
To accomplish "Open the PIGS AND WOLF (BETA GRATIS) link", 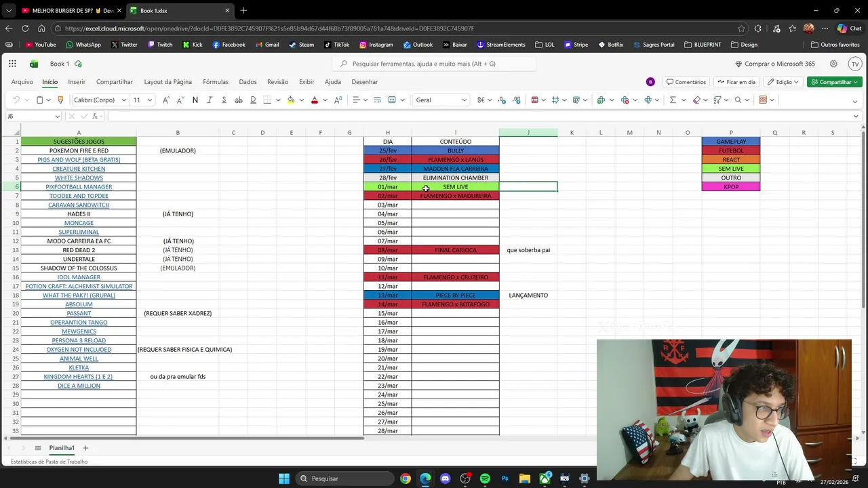I will coord(79,160).
